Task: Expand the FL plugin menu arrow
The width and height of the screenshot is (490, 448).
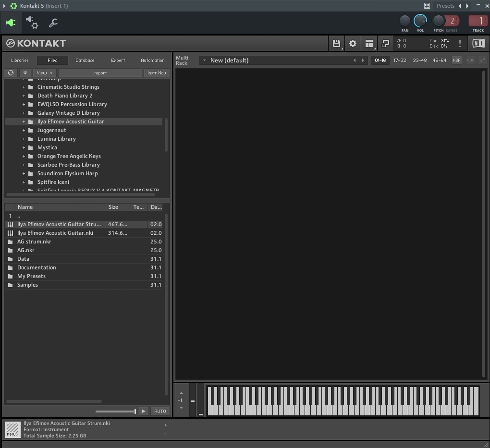Action: (x=4, y=6)
